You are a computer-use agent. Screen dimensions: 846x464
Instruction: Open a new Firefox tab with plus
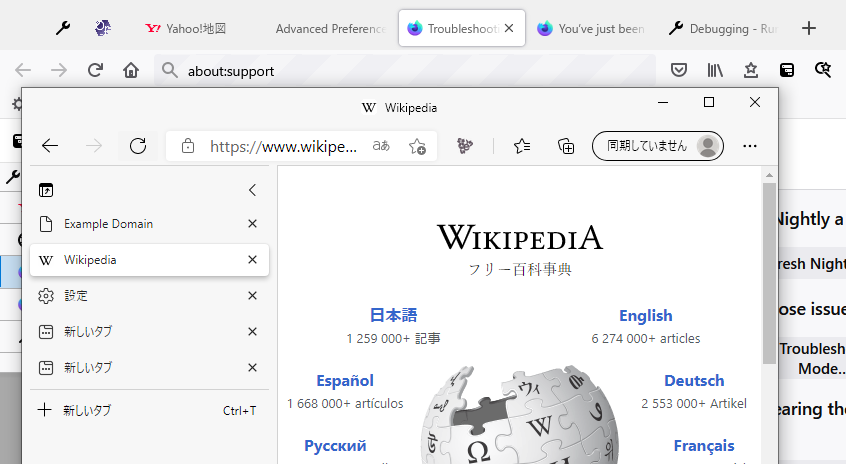point(809,28)
